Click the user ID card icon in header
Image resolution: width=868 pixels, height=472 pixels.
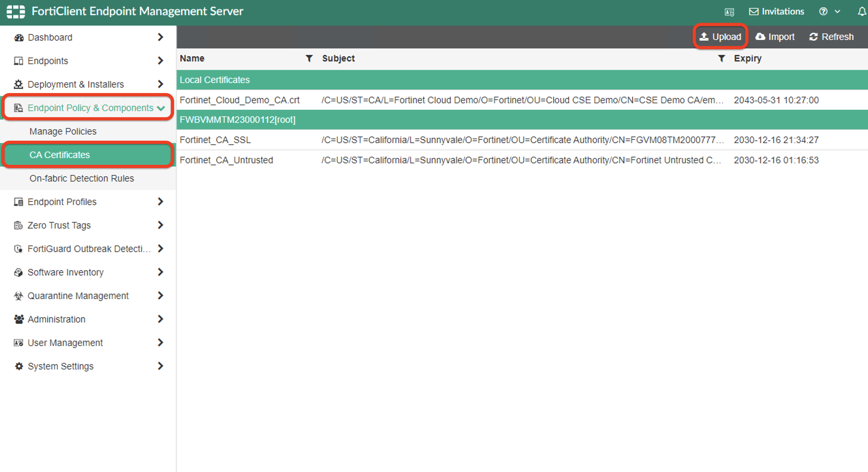[730, 12]
